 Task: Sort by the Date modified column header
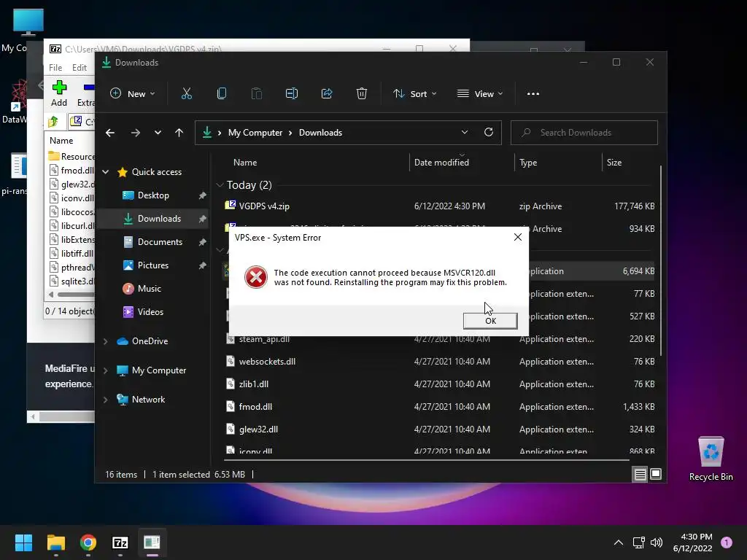(441, 163)
